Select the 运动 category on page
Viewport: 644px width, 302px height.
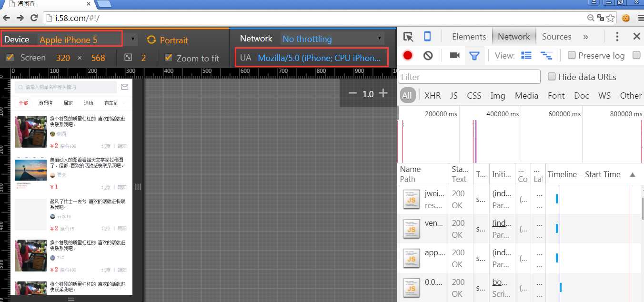click(89, 103)
